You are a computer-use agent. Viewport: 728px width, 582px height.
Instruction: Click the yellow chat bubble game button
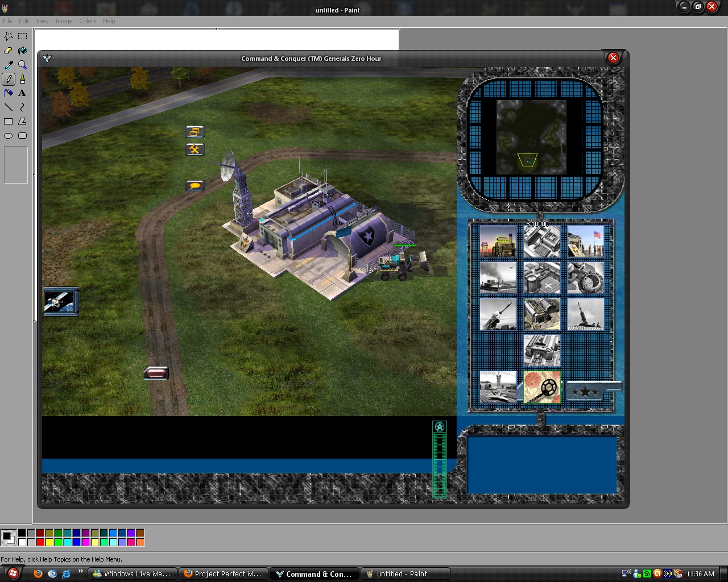195,186
